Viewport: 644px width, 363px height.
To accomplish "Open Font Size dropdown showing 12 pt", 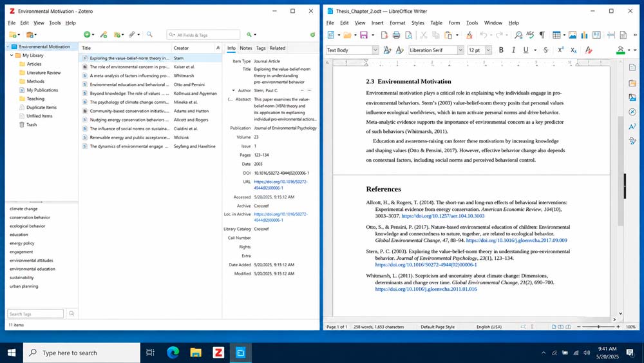I will [488, 50].
